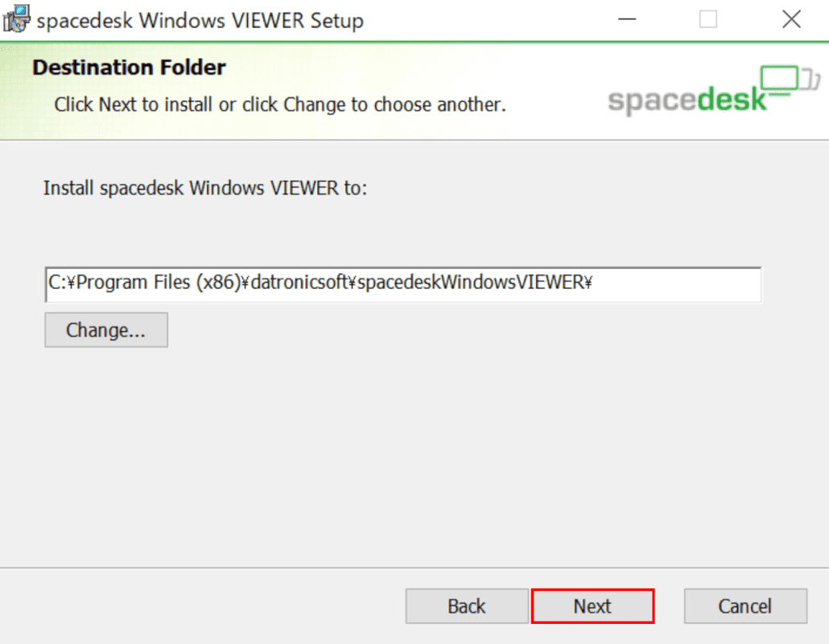
Task: Click the spacedesk logo
Action: click(714, 89)
